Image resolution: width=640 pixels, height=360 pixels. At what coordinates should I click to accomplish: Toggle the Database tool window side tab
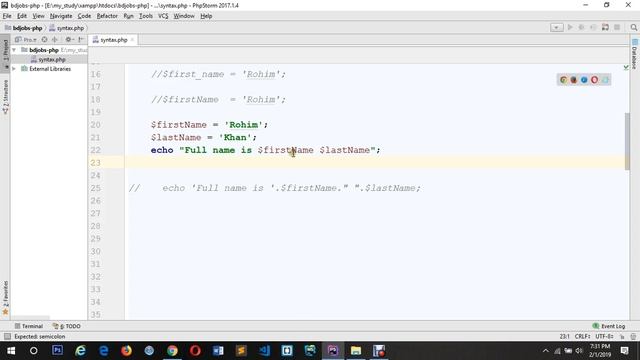[635, 54]
